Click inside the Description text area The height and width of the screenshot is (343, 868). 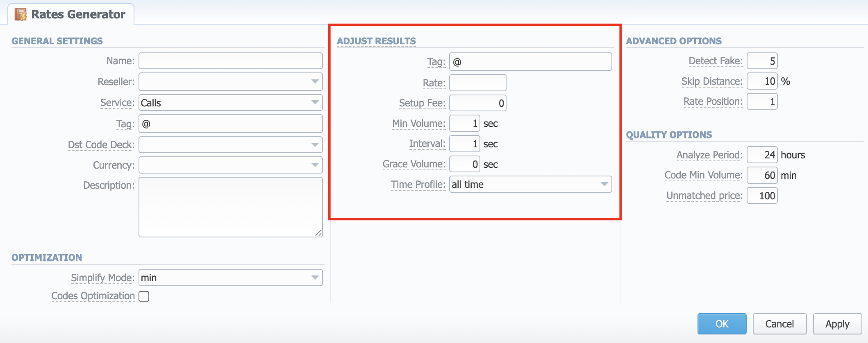pyautogui.click(x=231, y=207)
